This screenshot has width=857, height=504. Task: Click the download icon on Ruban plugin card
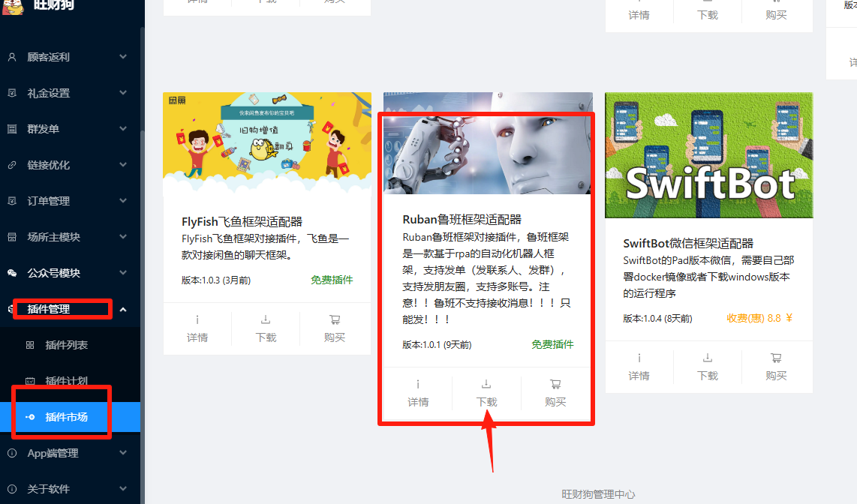[x=486, y=385]
